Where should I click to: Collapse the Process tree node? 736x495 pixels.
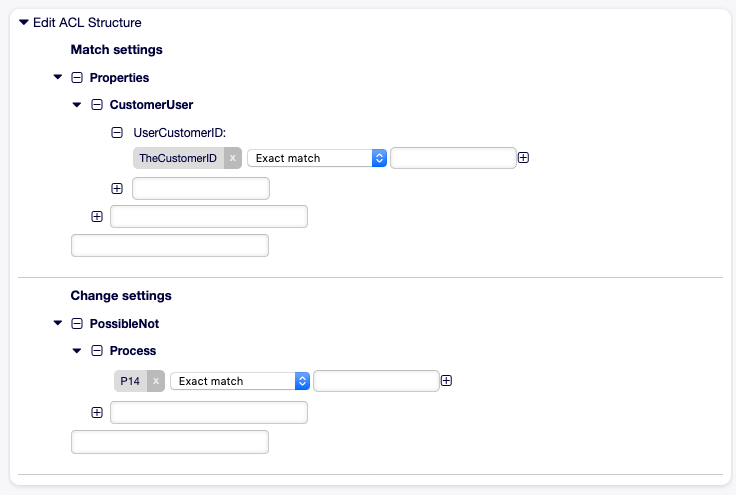77,350
